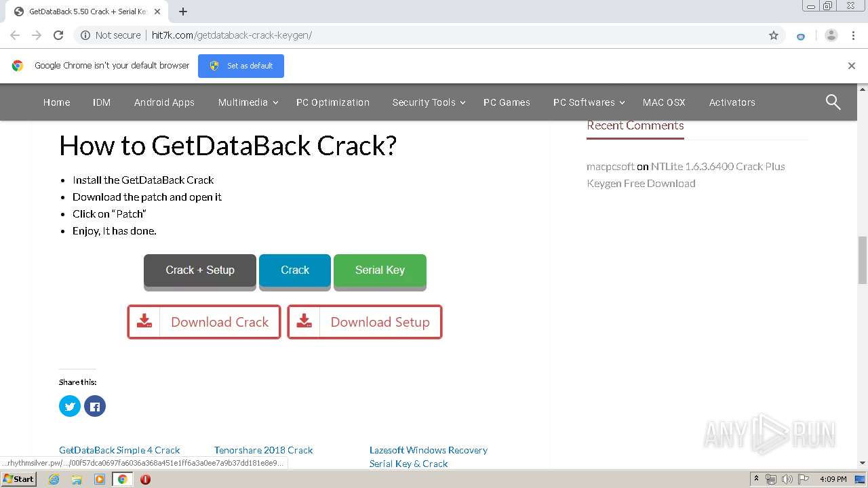The height and width of the screenshot is (488, 868).
Task: Expand the Security Tools dropdown menu
Action: [x=429, y=102]
